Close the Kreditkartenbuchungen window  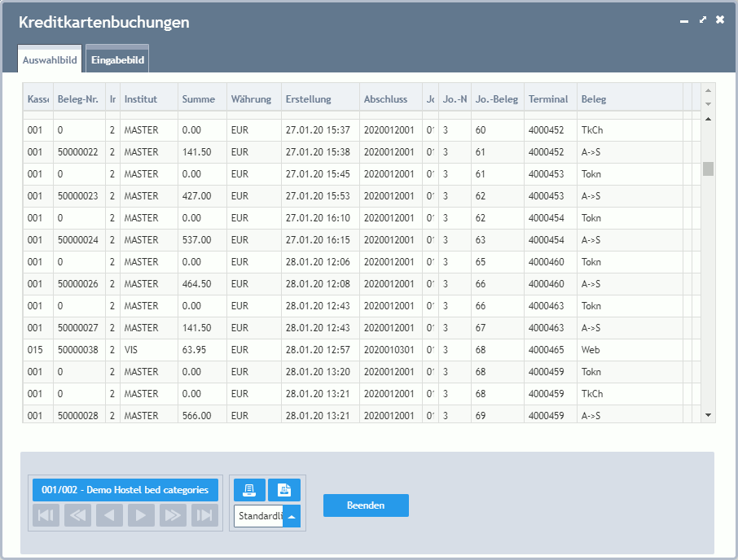click(x=719, y=20)
